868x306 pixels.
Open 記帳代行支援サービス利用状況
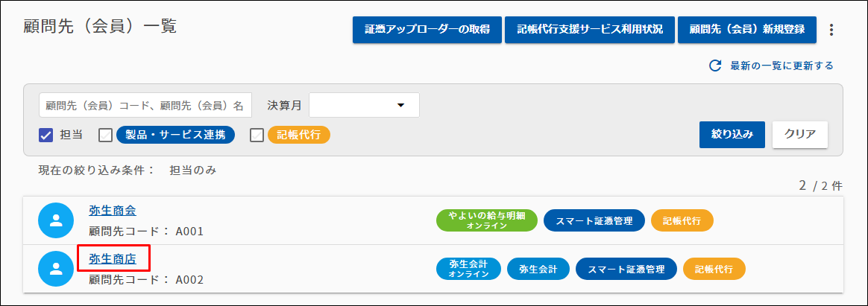(x=589, y=30)
